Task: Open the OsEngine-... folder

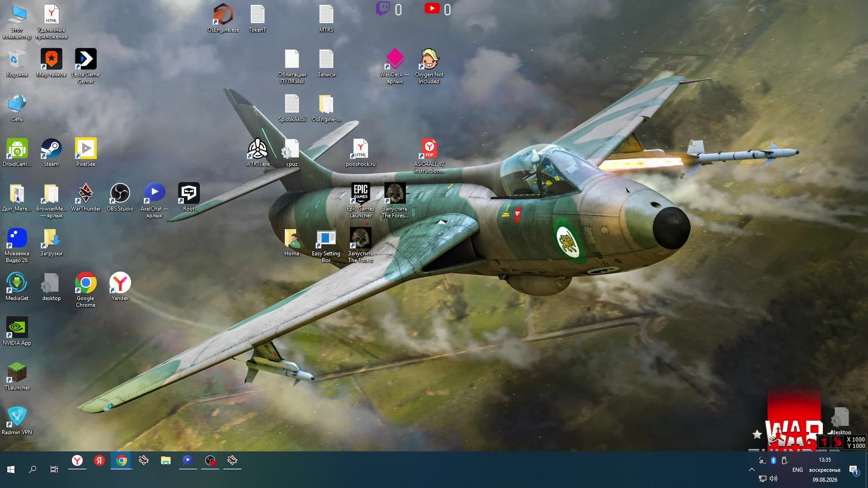Action: click(x=326, y=108)
